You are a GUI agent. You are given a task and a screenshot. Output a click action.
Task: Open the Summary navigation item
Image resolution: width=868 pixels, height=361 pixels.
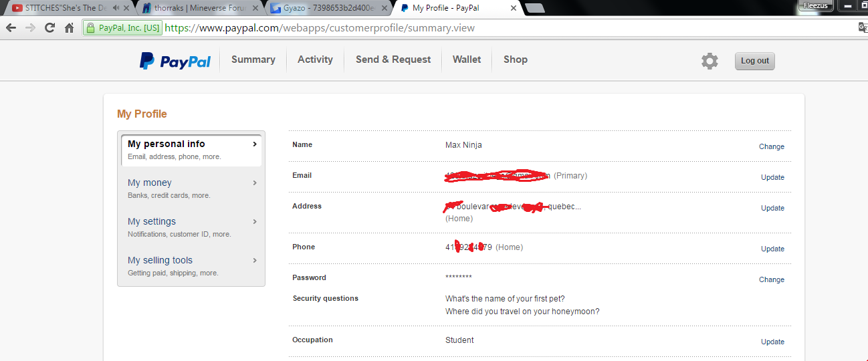[x=253, y=59]
